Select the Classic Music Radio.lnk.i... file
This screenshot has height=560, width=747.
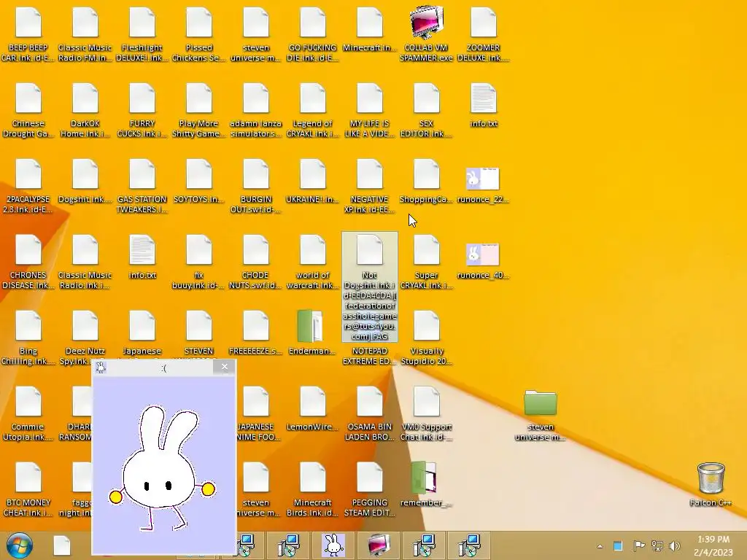pyautogui.click(x=85, y=262)
